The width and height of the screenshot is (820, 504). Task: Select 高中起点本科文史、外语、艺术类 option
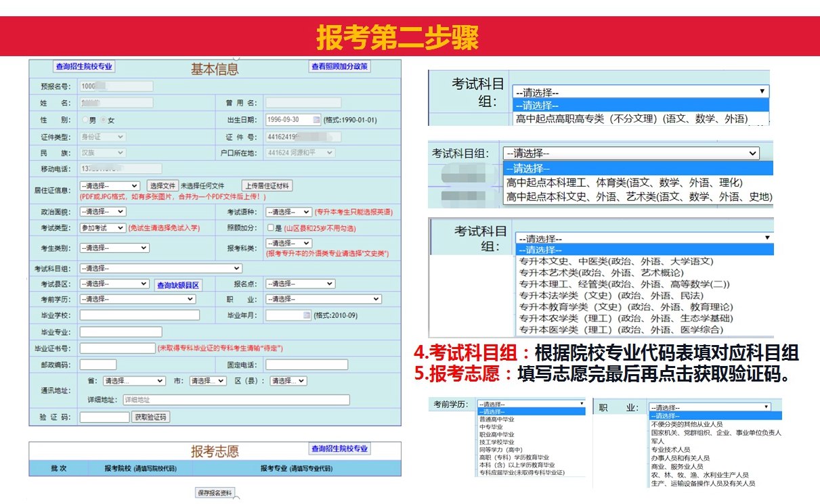(x=639, y=197)
